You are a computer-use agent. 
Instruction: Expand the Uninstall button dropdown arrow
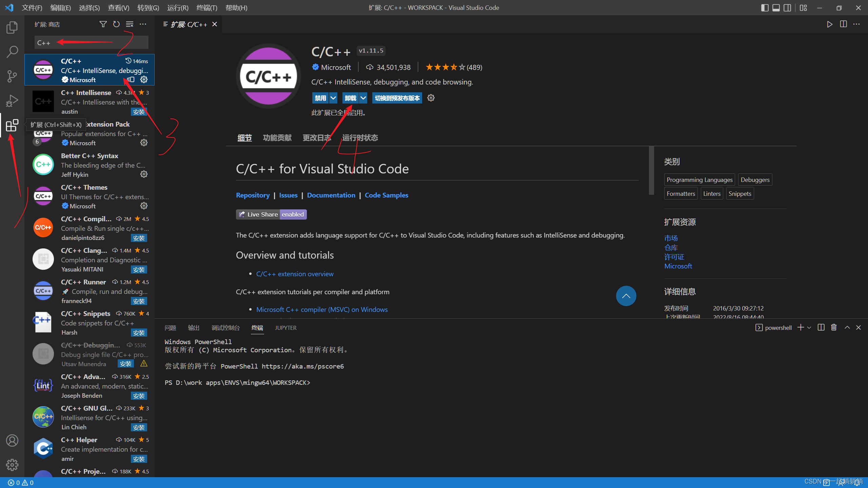click(363, 98)
